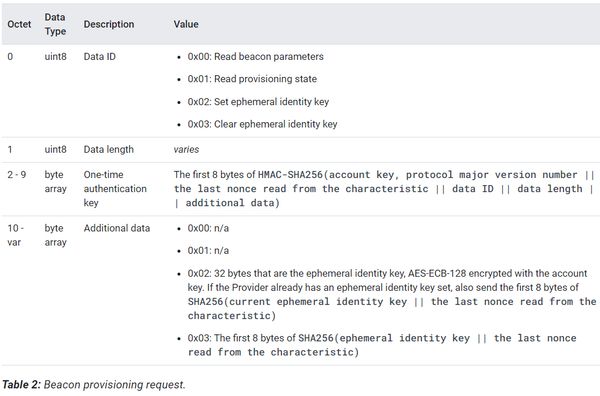Click the '10 - var' octet cell
The image size is (600, 396).
tap(16, 235)
